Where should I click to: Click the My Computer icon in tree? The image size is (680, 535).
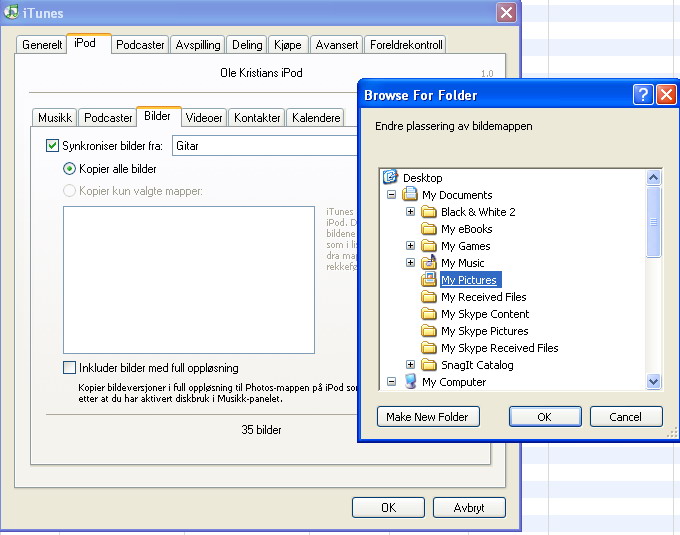pos(410,382)
